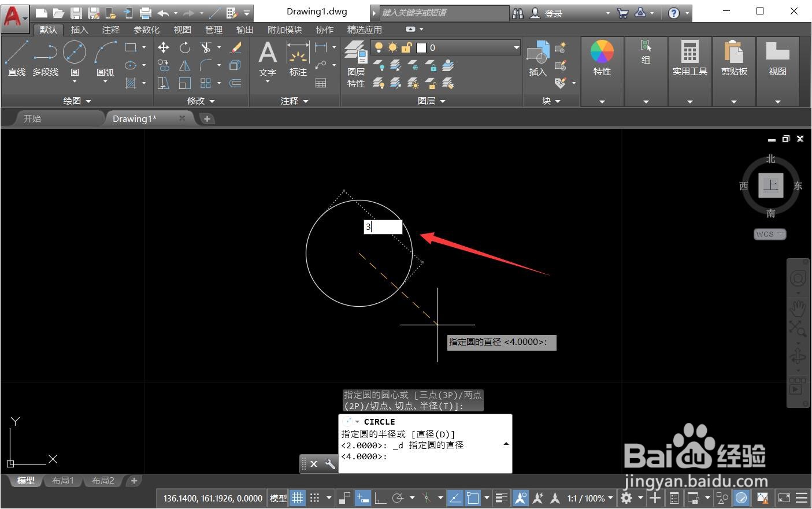Screen dimensions: 812x509
Task: Select the Scale tool
Action: point(185,83)
